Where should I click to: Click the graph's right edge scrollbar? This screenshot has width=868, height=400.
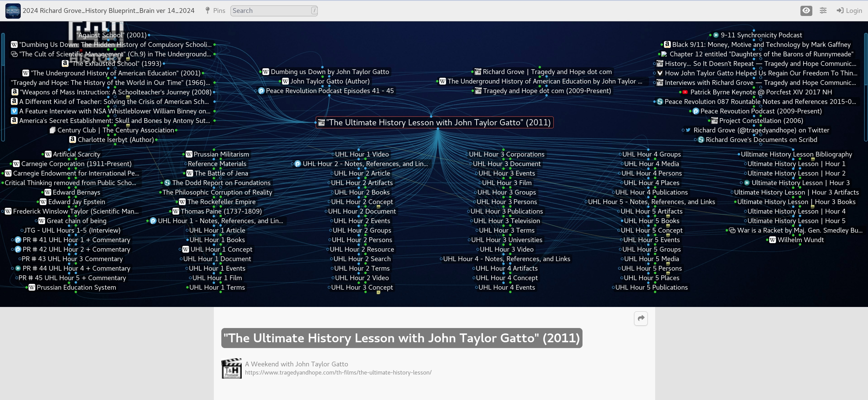click(865, 87)
